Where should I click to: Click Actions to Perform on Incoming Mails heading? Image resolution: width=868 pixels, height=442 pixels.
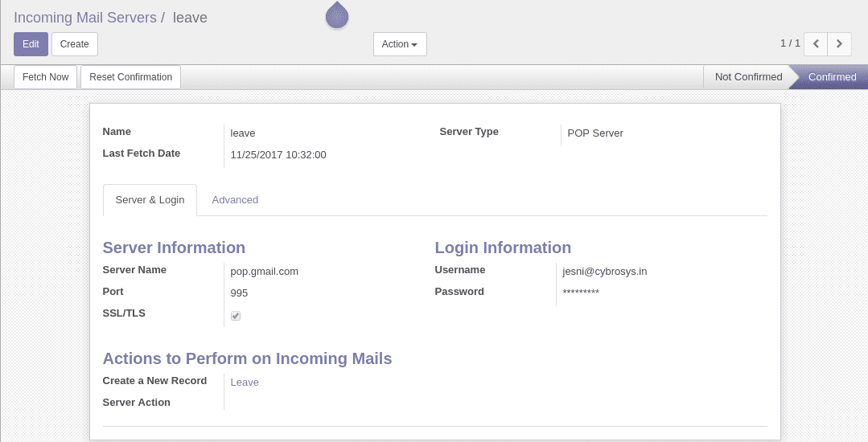[248, 358]
